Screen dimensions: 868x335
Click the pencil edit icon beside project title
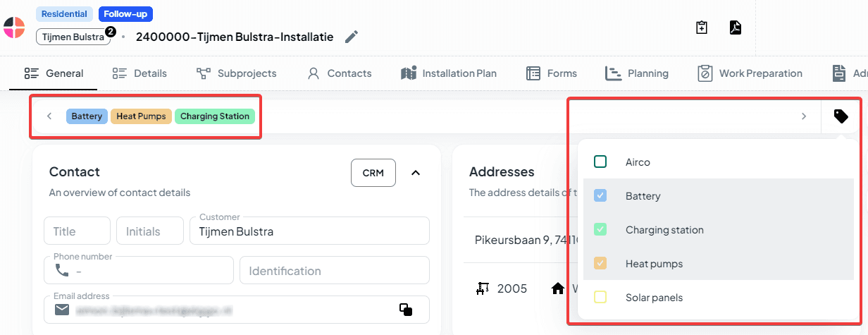pyautogui.click(x=352, y=37)
